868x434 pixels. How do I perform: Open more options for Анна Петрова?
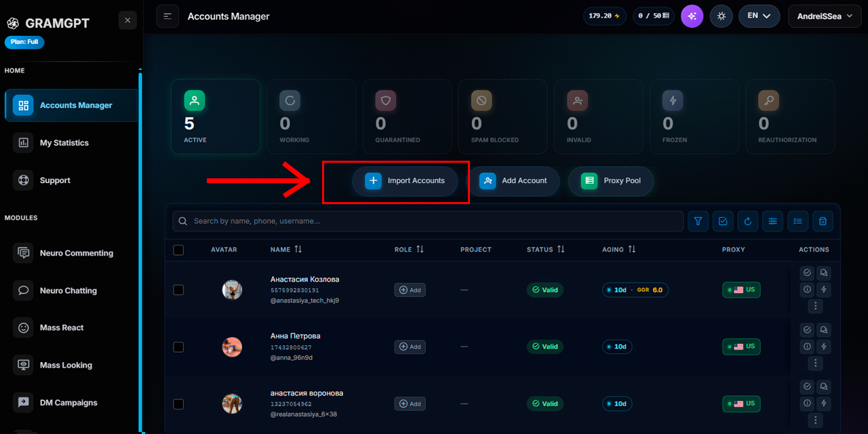coord(815,363)
